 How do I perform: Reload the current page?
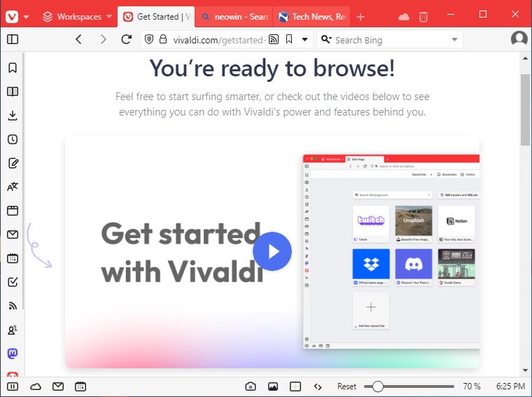127,39
